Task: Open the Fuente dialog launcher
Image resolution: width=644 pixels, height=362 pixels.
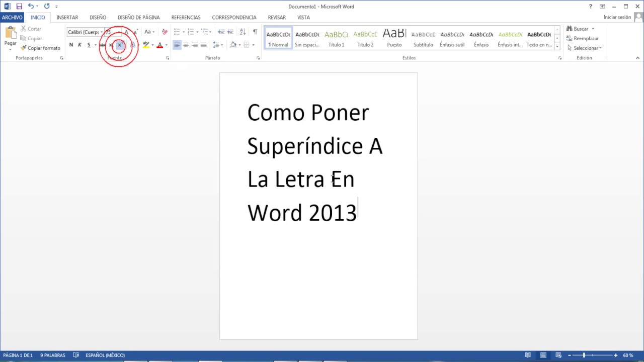Action: click(168, 58)
